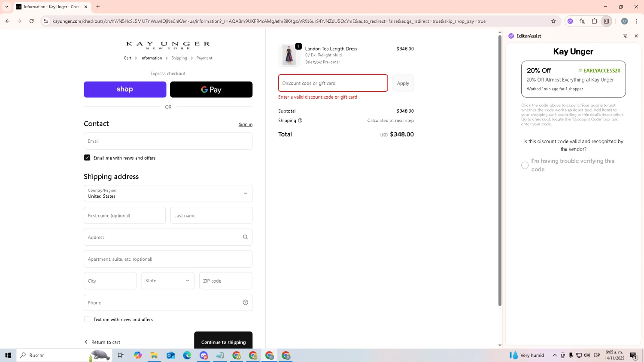Click the phone help question-mark icon
This screenshot has width=644, height=362.
(x=246, y=302)
